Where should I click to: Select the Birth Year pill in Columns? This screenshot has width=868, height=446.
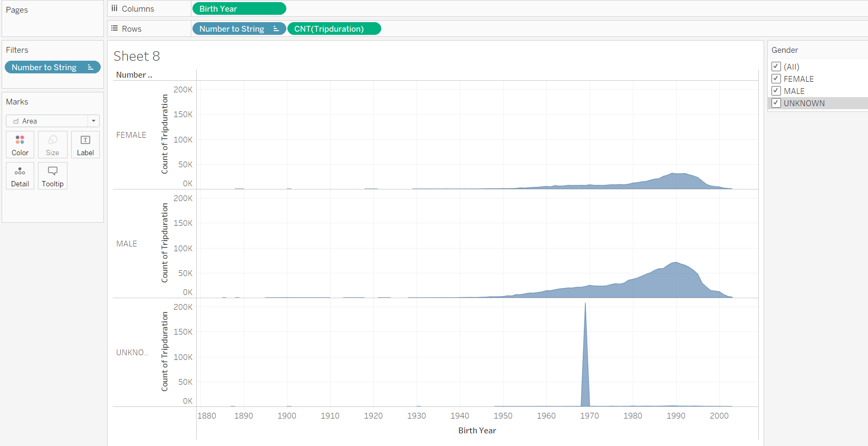[239, 8]
